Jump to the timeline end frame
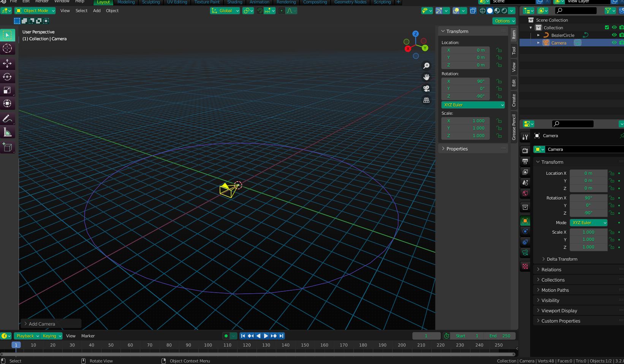 tap(281, 336)
